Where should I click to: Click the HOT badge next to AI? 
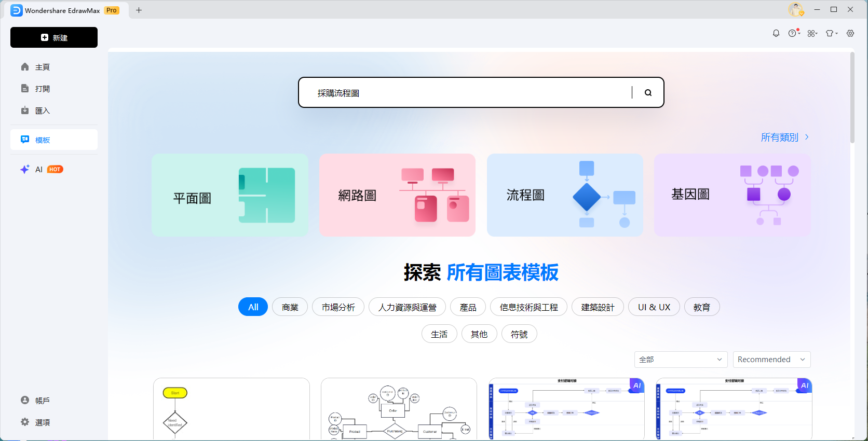pos(55,169)
